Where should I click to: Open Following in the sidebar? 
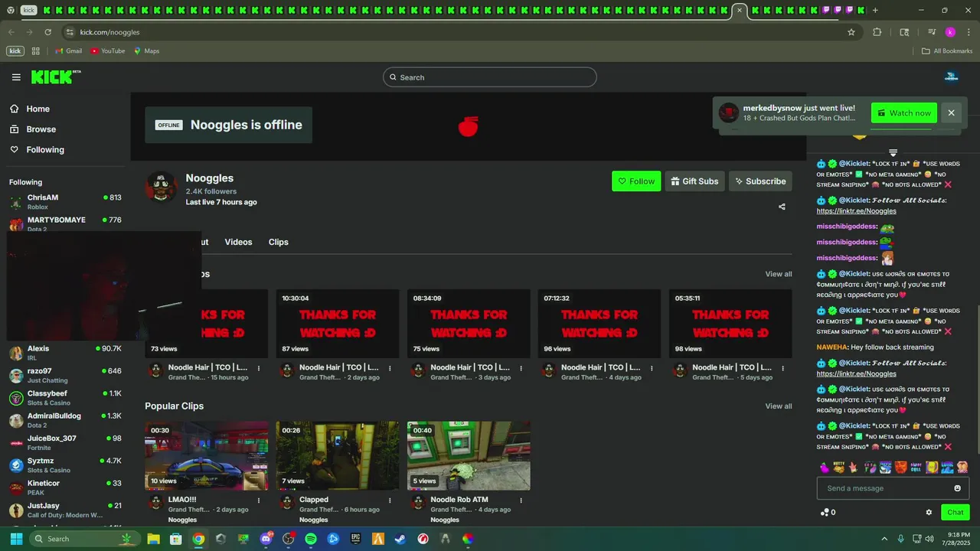pos(45,150)
